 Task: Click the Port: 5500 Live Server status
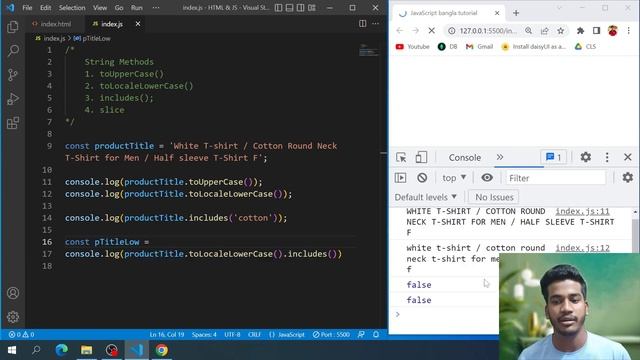[x=331, y=334]
